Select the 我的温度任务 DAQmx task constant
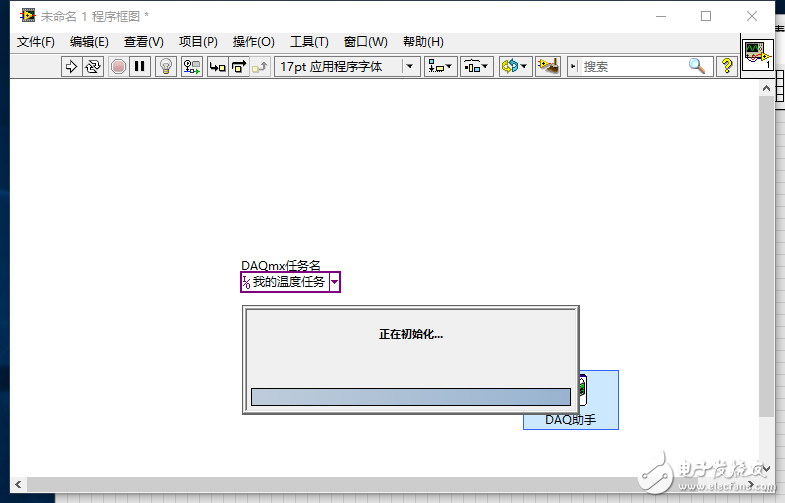This screenshot has width=785, height=503. (290, 282)
